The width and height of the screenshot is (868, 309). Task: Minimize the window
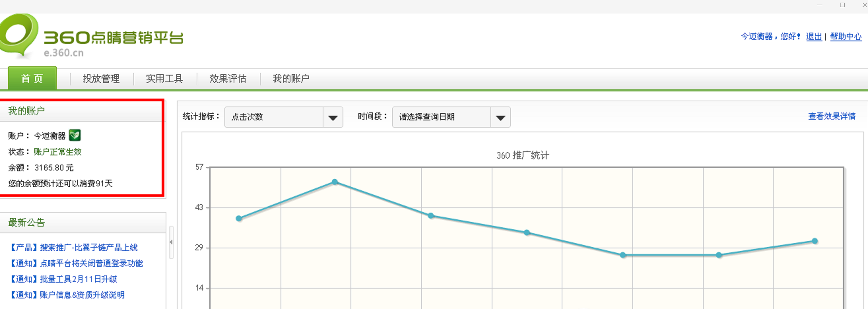[x=820, y=5]
